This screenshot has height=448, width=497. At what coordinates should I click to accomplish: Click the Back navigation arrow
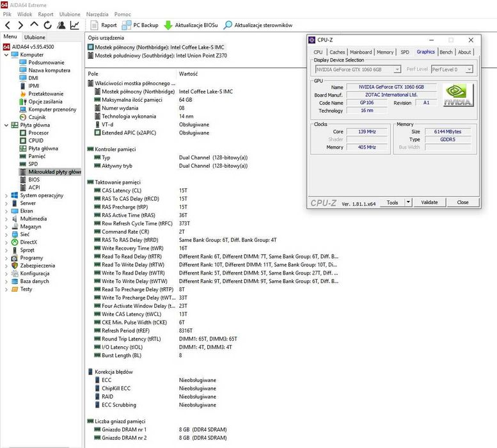(8, 26)
